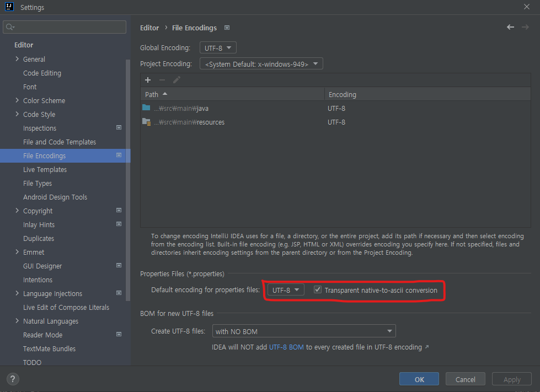The image size is (540, 392).
Task: Expand the Copyright tree node
Action: 17,210
